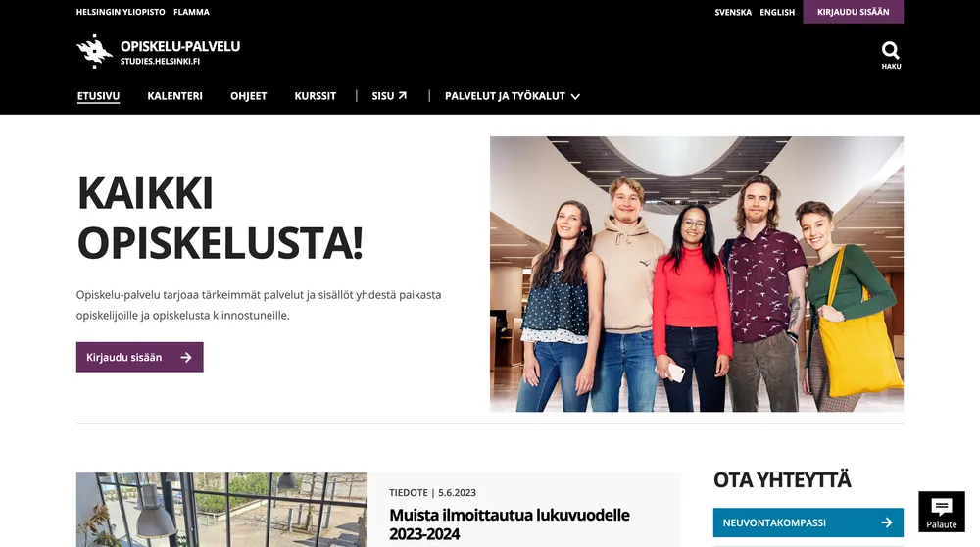980x547 pixels.
Task: Switch language to Svenska
Action: click(733, 12)
